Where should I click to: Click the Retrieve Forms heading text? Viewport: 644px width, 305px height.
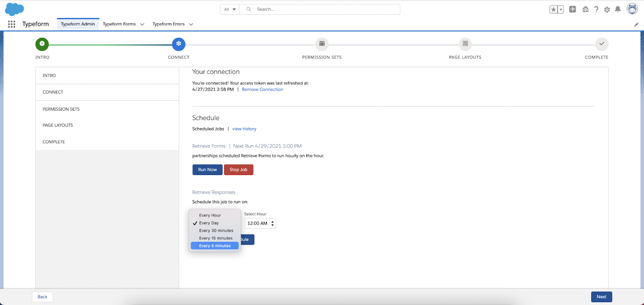pyautogui.click(x=208, y=146)
